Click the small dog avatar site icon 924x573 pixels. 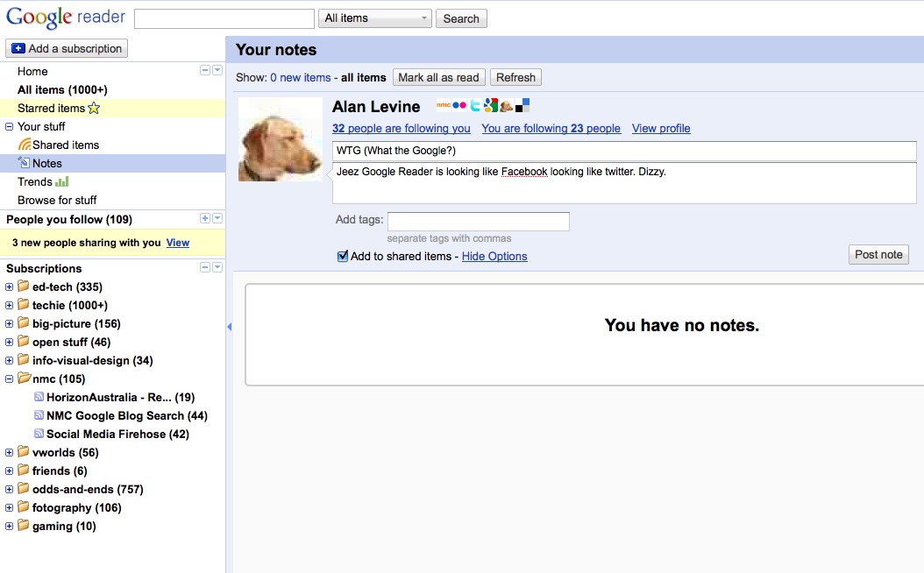(506, 105)
